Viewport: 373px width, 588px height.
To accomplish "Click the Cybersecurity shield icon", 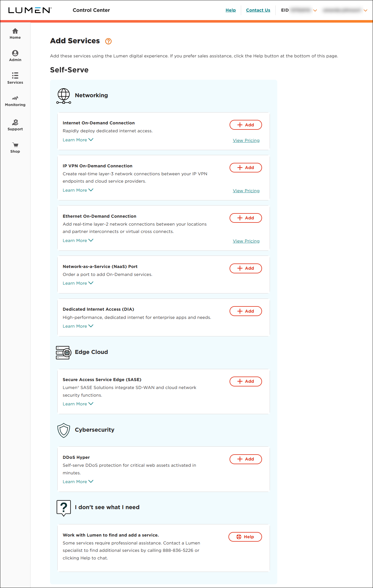I will 64,430.
